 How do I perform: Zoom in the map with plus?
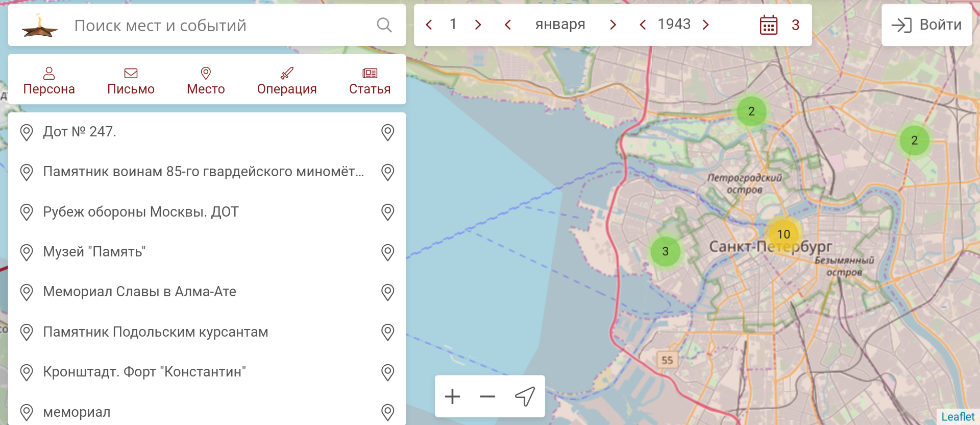tap(452, 396)
